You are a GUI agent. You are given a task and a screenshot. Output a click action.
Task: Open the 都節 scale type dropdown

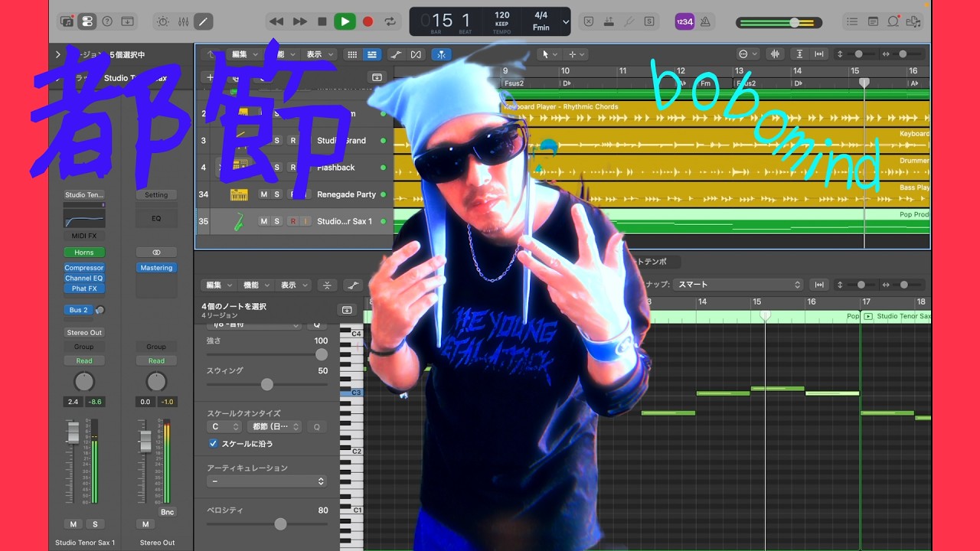coord(274,426)
